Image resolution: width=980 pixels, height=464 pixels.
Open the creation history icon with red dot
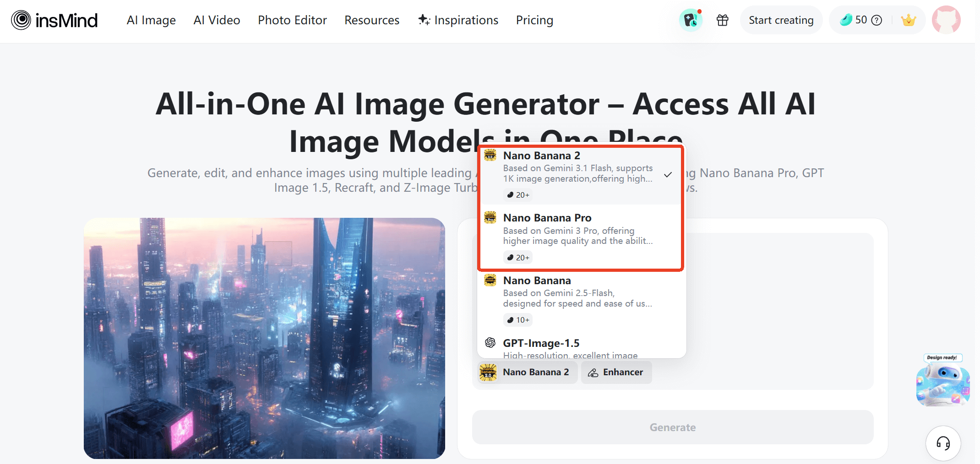(x=691, y=20)
